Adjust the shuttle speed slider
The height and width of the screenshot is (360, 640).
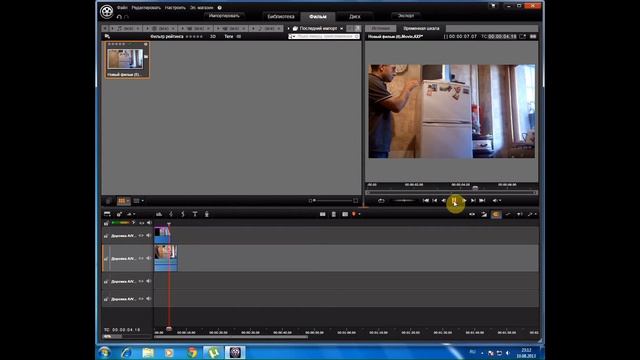point(403,200)
